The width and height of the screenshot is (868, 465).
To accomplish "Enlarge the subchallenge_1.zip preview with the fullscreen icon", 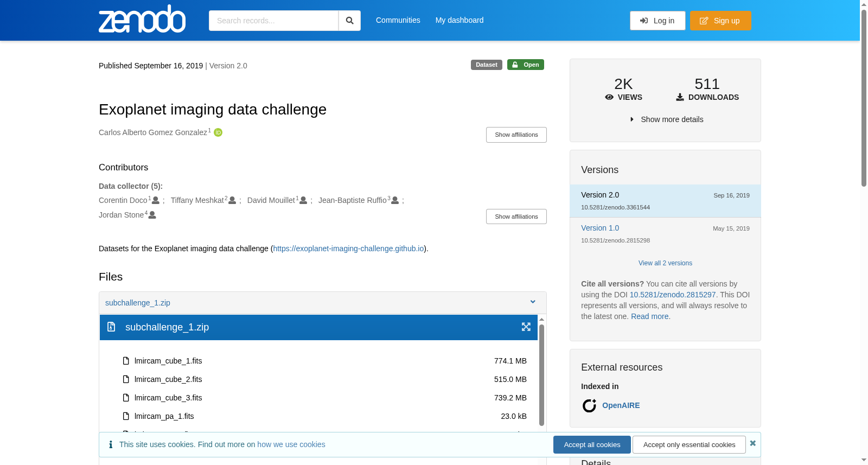I will tap(526, 327).
